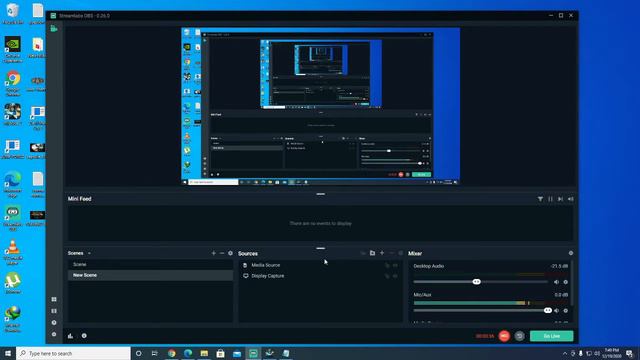The height and width of the screenshot is (360, 640).
Task: Show hidden system tray icons chevron
Action: [565, 353]
